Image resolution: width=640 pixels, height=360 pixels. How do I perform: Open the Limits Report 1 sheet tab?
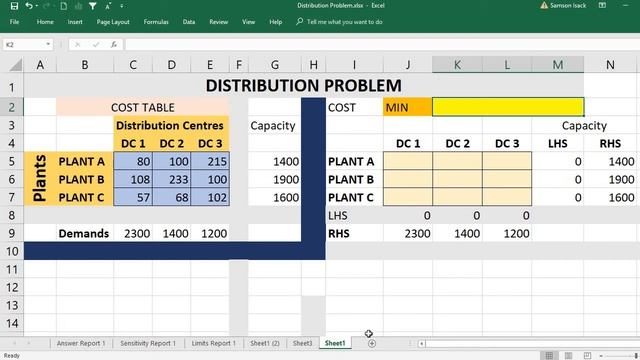213,343
